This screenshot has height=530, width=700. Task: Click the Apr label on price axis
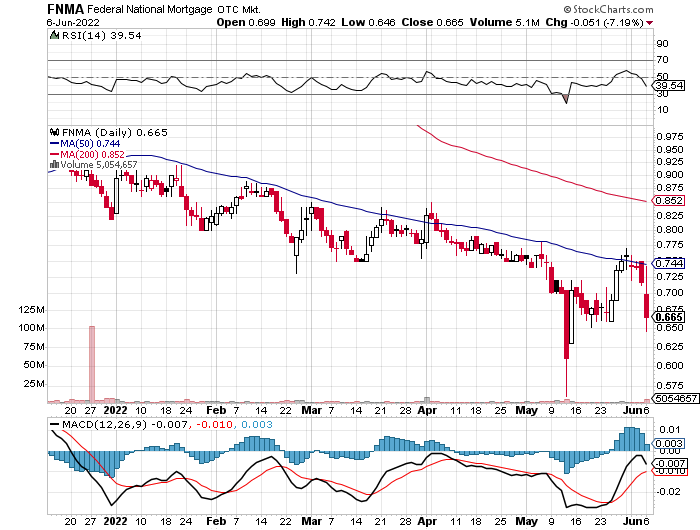[x=427, y=410]
